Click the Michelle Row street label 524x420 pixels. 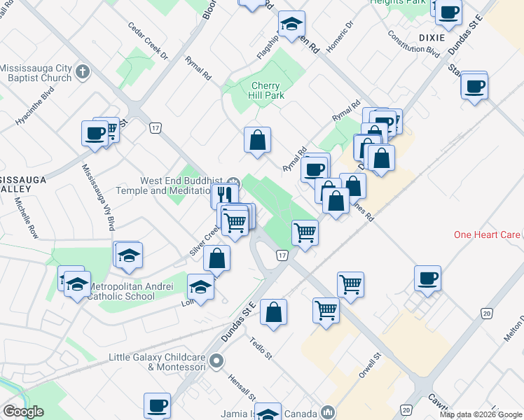pos(26,218)
